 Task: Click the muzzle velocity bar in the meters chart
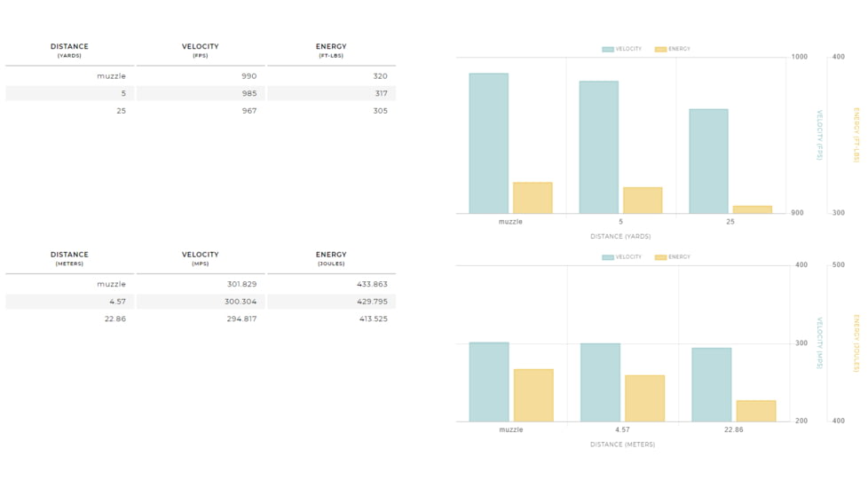489,382
